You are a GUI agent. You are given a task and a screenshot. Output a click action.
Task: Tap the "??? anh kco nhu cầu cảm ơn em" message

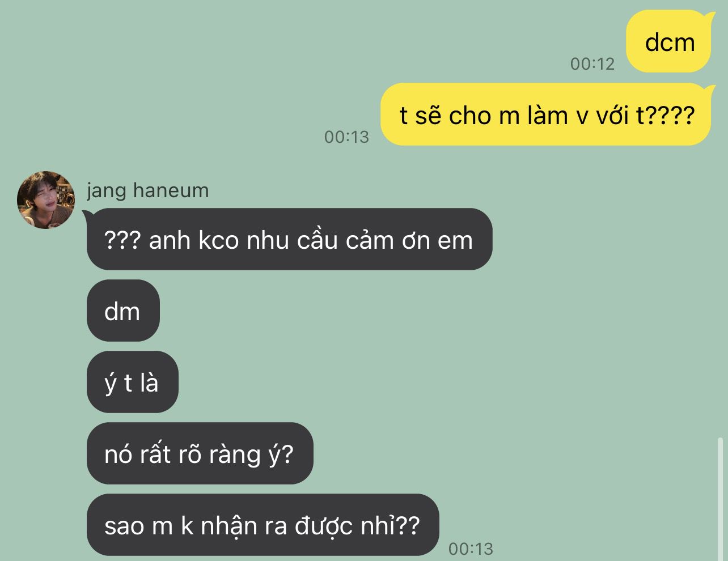click(x=289, y=240)
